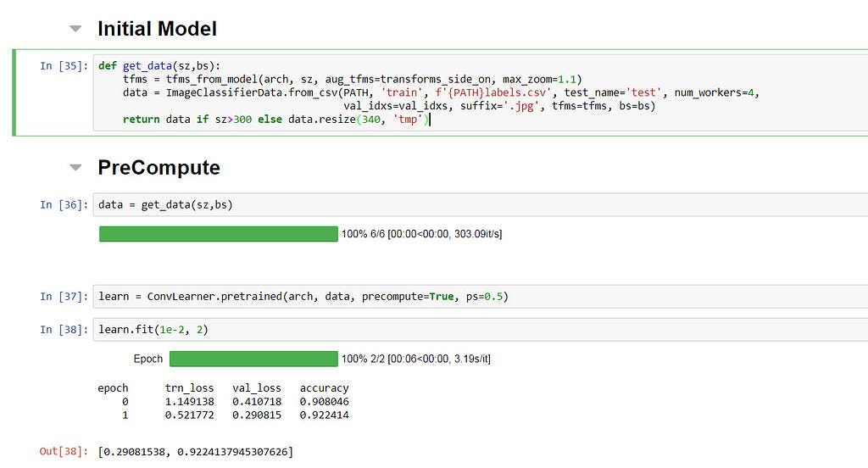Collapse the PreCompute section arrow

(x=75, y=167)
